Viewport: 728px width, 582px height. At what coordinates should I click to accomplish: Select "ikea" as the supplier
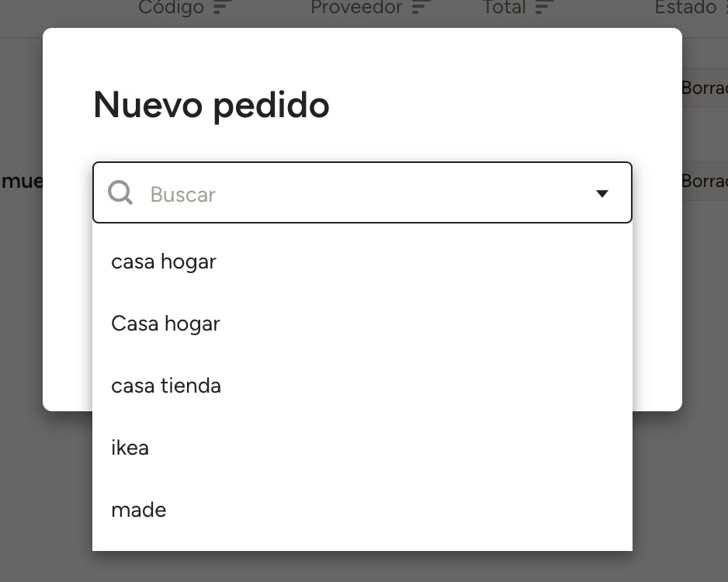tap(130, 448)
